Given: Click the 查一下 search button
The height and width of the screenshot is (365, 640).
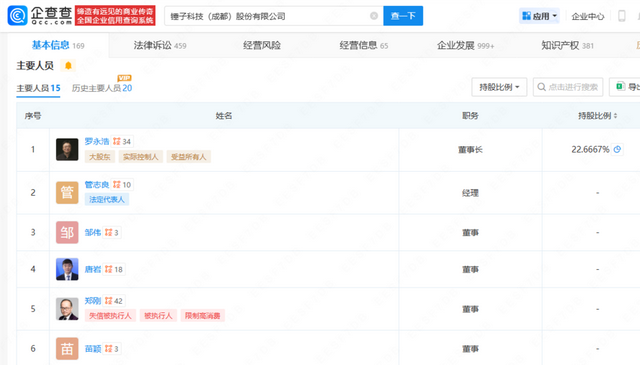Looking at the screenshot, I should point(403,16).
